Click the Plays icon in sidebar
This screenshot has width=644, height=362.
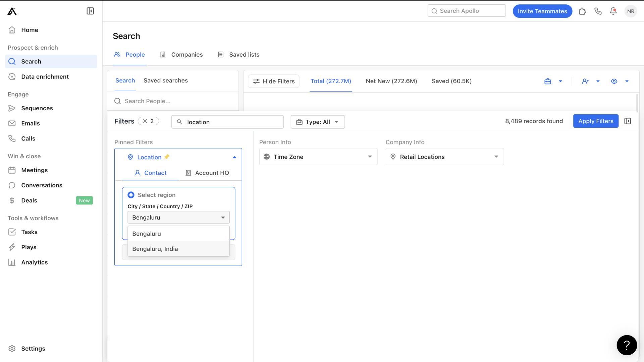click(11, 247)
